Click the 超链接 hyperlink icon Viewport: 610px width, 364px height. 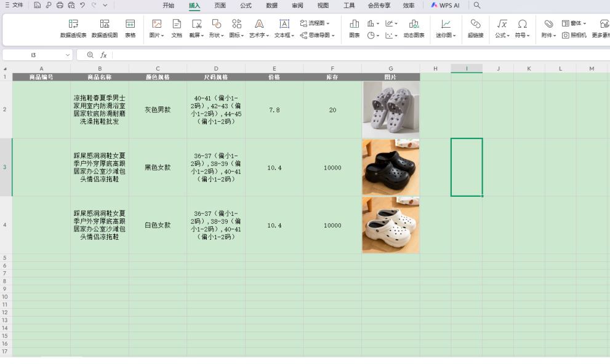(x=475, y=29)
